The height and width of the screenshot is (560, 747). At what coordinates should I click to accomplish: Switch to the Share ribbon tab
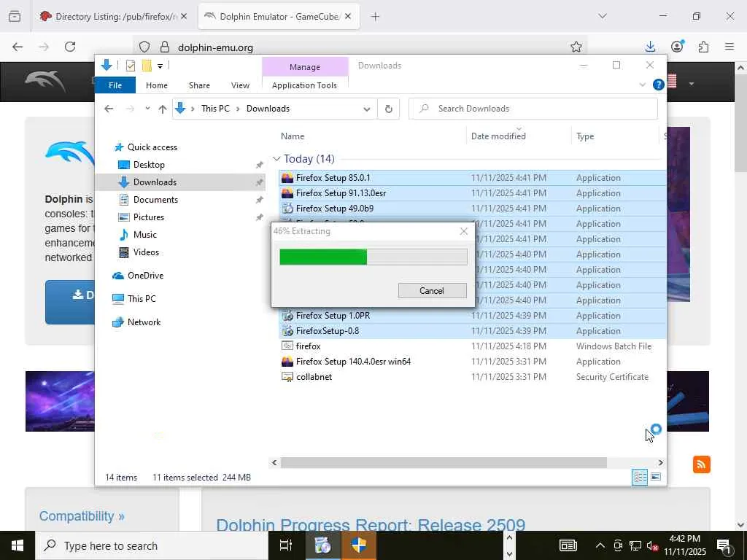(x=199, y=85)
